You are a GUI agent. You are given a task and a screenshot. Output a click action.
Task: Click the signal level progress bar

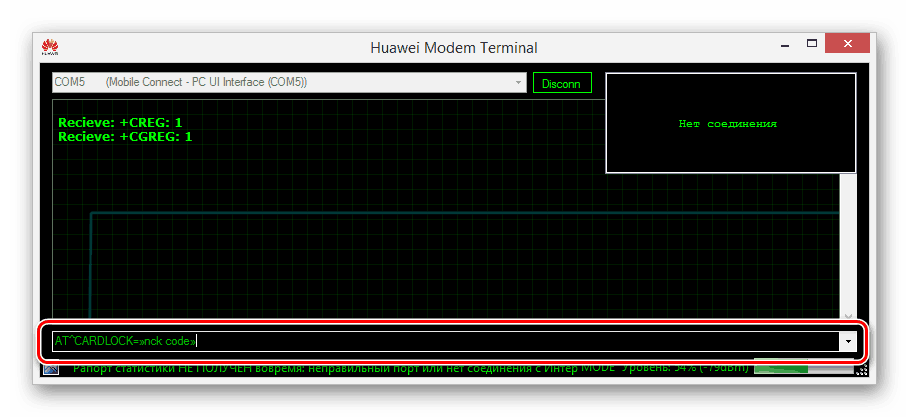pos(805,368)
